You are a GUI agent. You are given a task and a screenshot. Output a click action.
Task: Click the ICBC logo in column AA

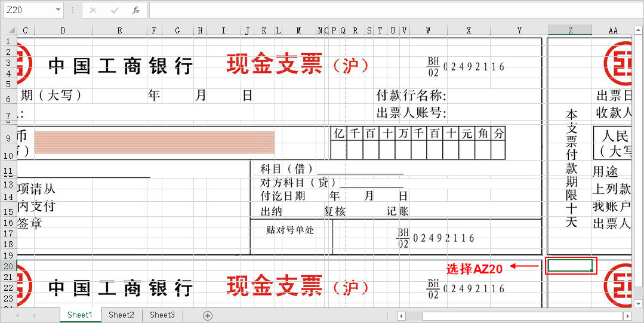[x=618, y=63]
